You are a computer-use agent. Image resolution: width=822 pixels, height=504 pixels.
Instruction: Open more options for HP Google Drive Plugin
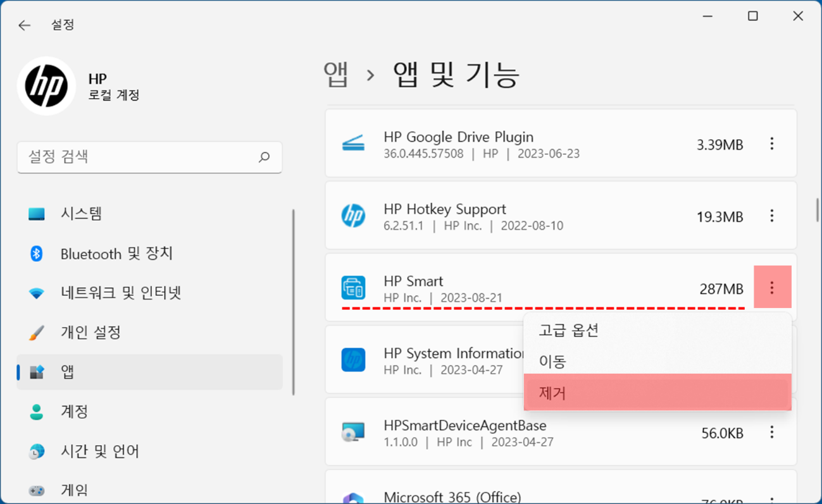(771, 144)
